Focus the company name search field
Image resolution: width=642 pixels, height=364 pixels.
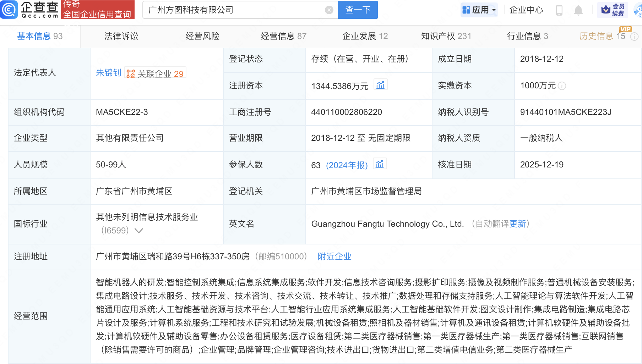(234, 10)
